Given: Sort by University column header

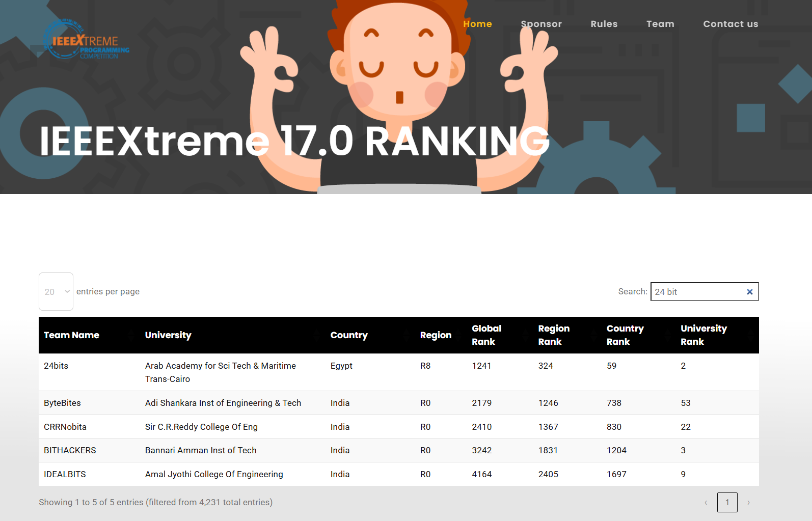Looking at the screenshot, I should coord(233,335).
